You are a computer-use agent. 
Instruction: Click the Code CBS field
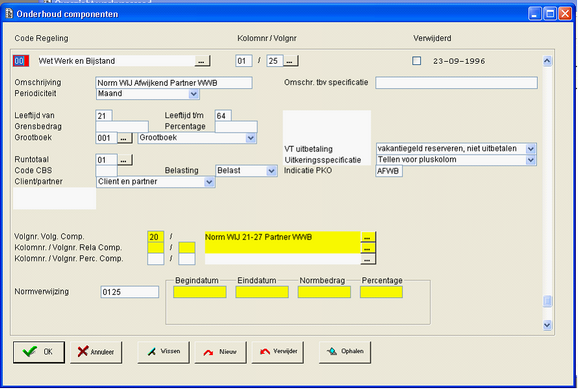click(106, 171)
